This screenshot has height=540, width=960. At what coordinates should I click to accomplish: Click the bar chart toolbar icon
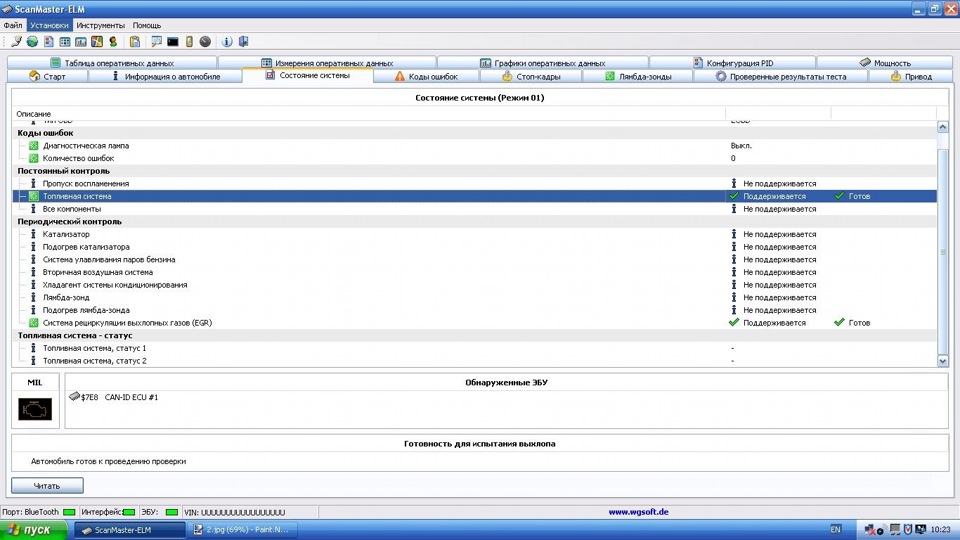pos(81,42)
